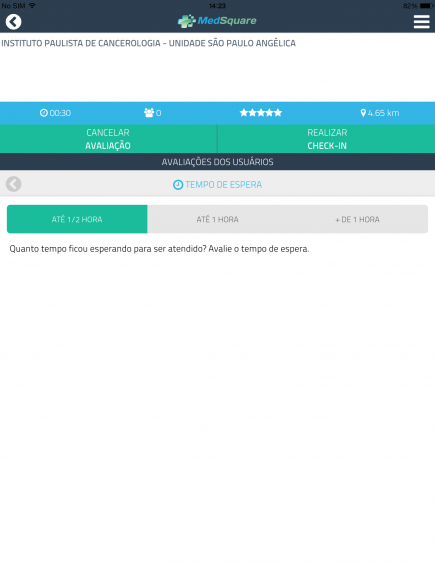Tap the 00:30 wait time clock icon
The image size is (435, 585).
44,113
